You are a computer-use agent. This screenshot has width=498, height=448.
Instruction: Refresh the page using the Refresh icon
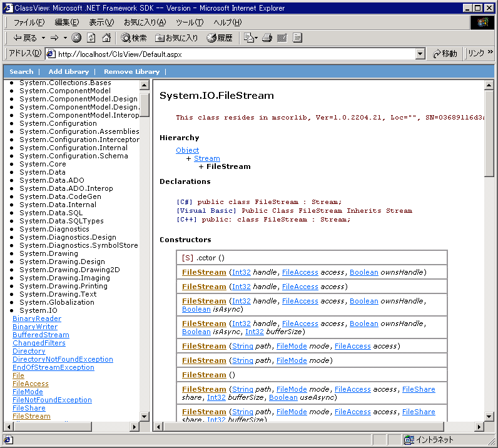(91, 38)
